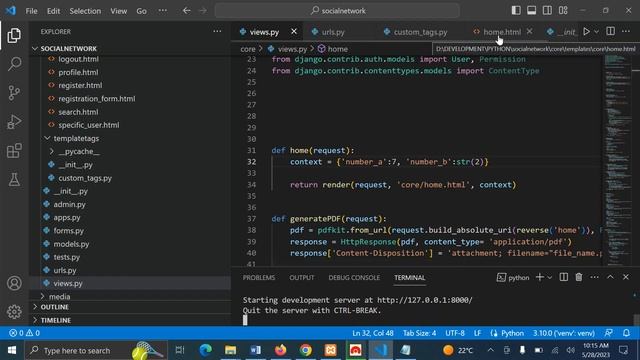Open the Run and Debug view
The height and width of the screenshot is (360, 640).
(x=14, y=122)
